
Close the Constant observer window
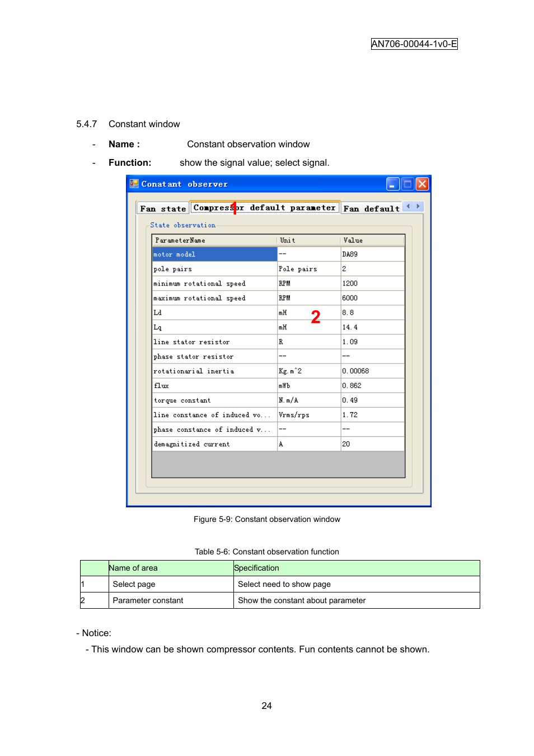[422, 184]
